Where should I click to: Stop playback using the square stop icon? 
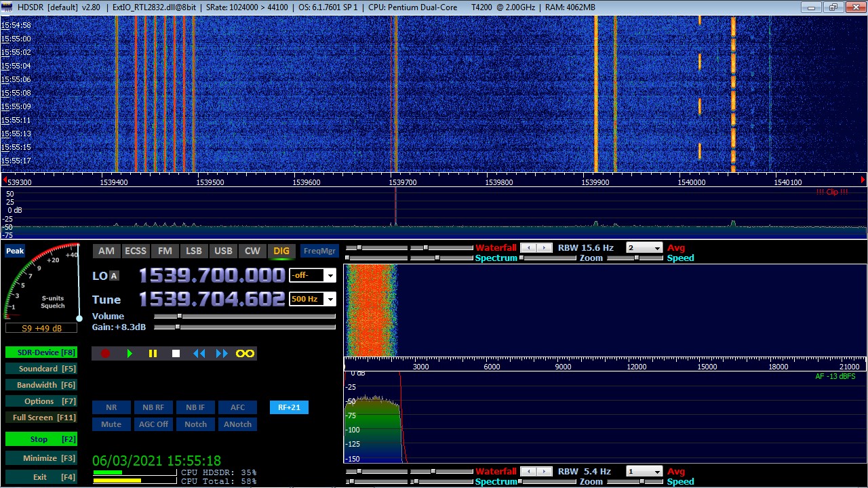tap(175, 352)
